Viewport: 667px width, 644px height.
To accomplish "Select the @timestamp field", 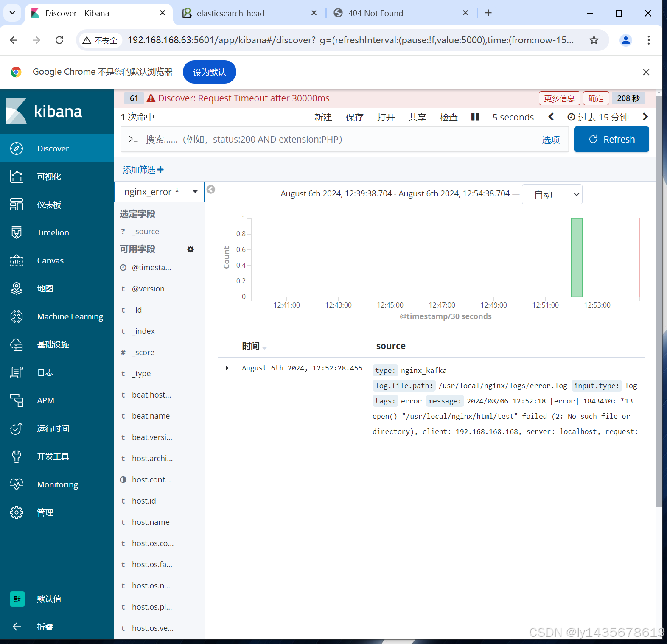I will (x=151, y=268).
